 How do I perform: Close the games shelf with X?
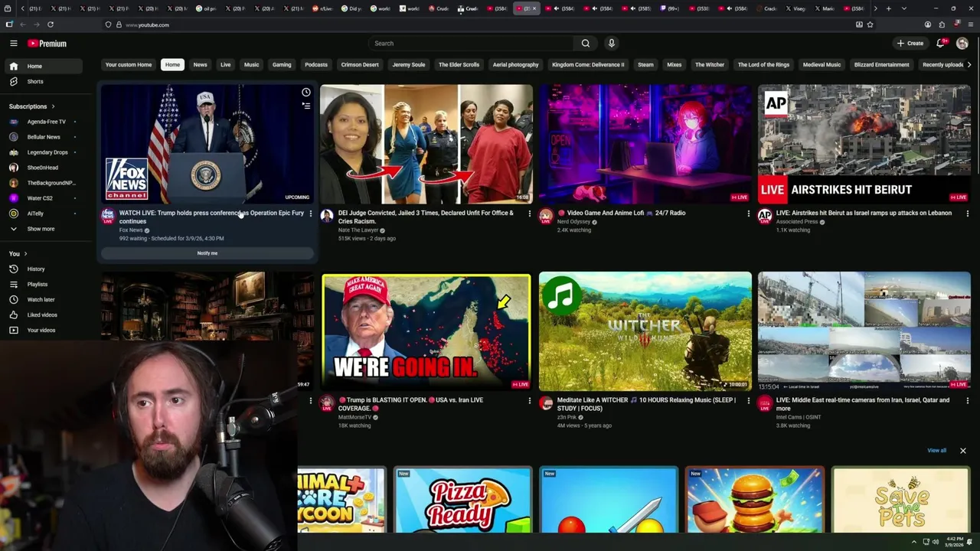click(x=963, y=451)
